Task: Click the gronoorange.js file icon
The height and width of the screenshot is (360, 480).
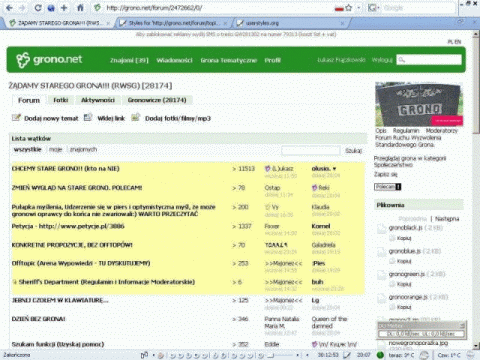Action: (382, 298)
